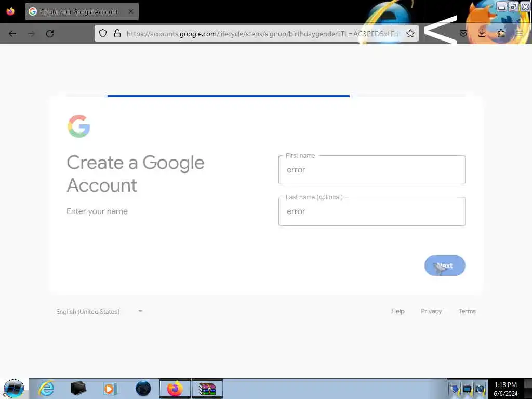The width and height of the screenshot is (532, 399).
Task: Open the Windows Start menu
Action: 14,389
